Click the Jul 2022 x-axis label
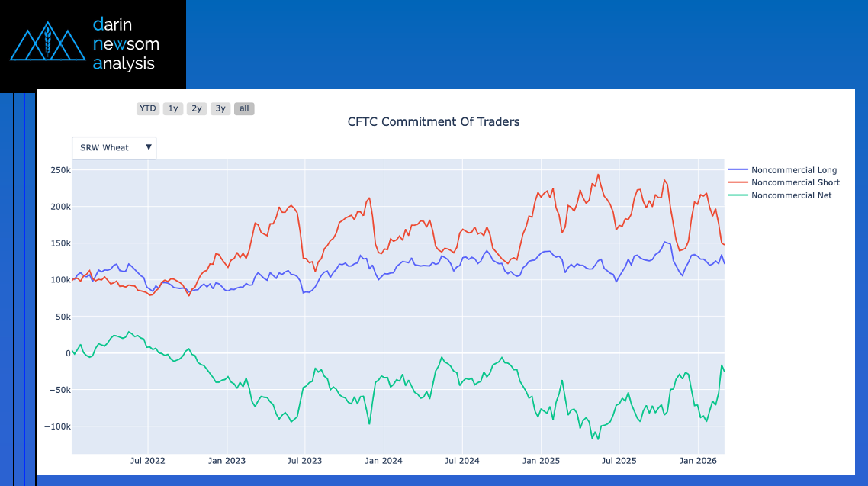868x486 pixels. 148,461
